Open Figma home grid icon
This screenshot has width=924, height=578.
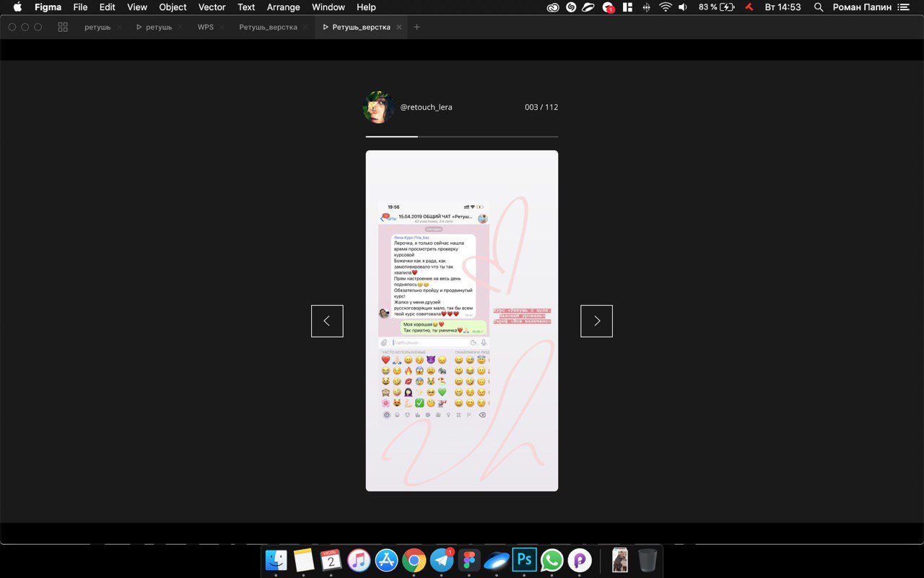coord(63,27)
